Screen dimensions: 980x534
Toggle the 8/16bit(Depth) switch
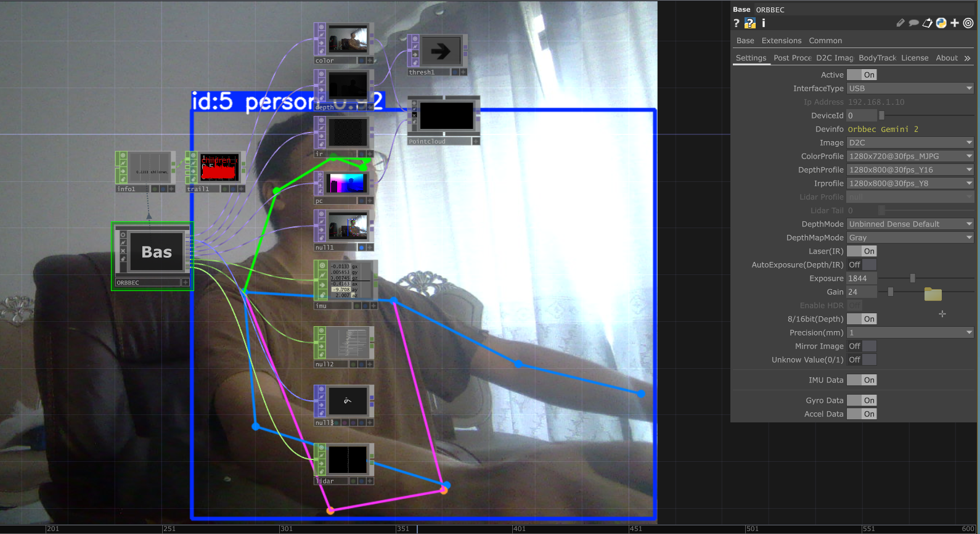(862, 319)
